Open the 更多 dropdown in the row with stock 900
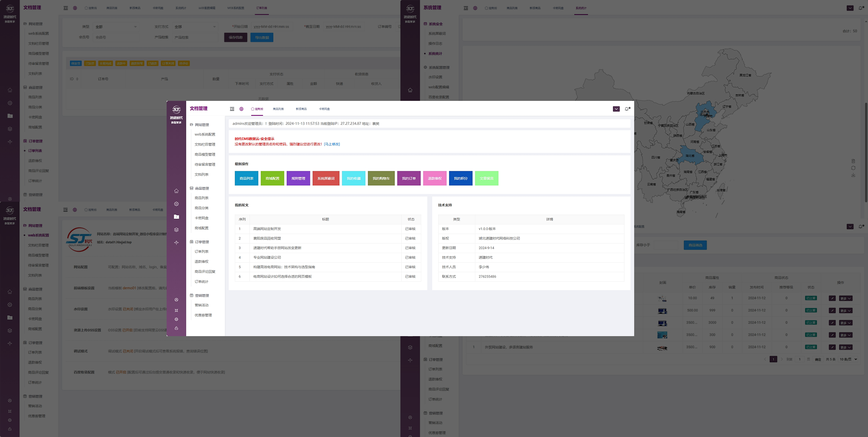Screen dimensions: 868x437 (x=845, y=348)
